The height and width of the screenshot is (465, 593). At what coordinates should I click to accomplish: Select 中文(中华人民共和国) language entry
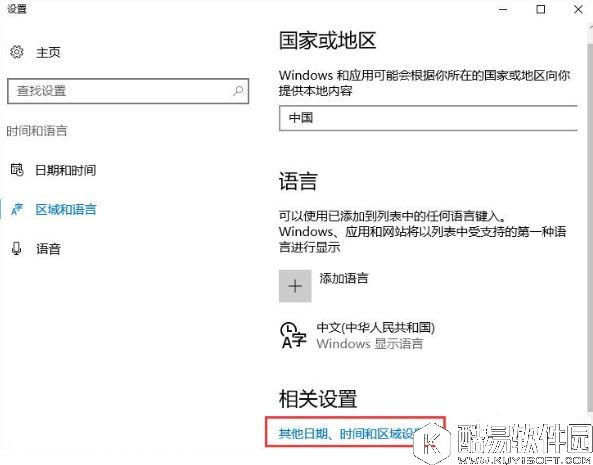click(375, 327)
